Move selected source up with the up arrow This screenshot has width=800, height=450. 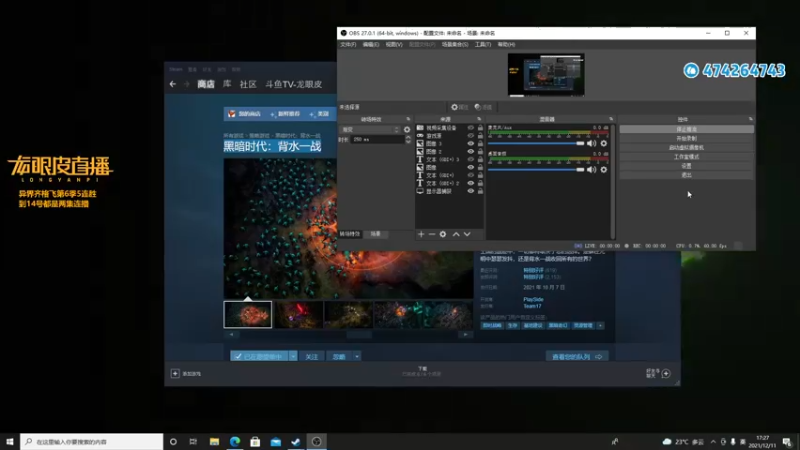(x=456, y=234)
